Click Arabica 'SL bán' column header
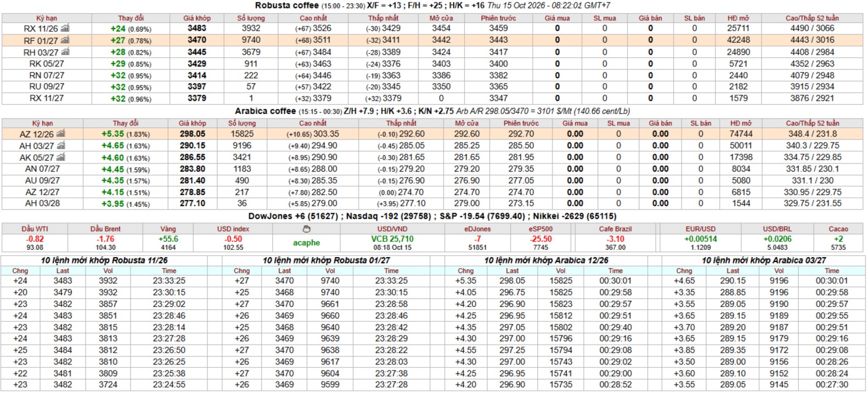 701,123
